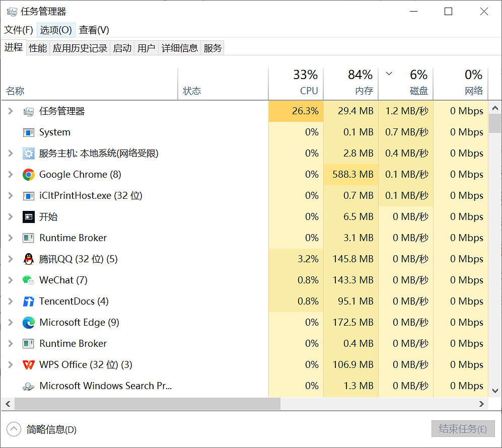This screenshot has height=448, width=502.
Task: Click the horizontal scrollbar right arrow
Action: [x=481, y=404]
